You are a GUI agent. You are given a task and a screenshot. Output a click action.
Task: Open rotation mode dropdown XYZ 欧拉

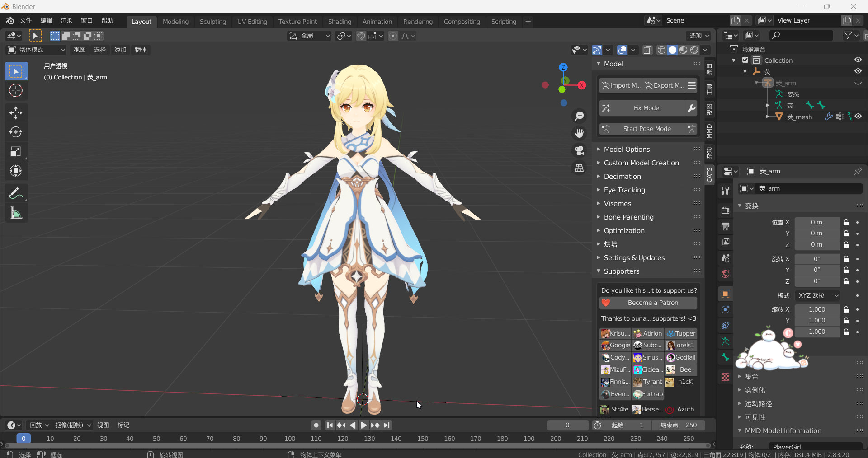[x=817, y=295]
